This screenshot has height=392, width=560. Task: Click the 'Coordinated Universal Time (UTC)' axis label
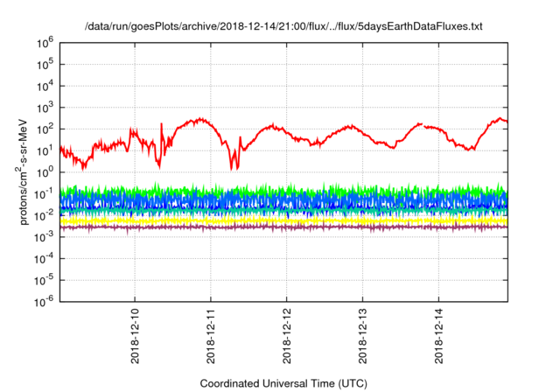pos(283,383)
